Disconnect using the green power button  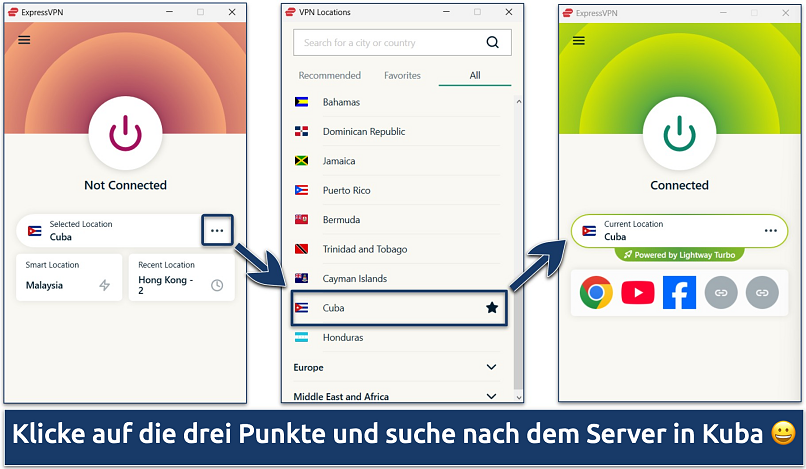click(x=679, y=133)
